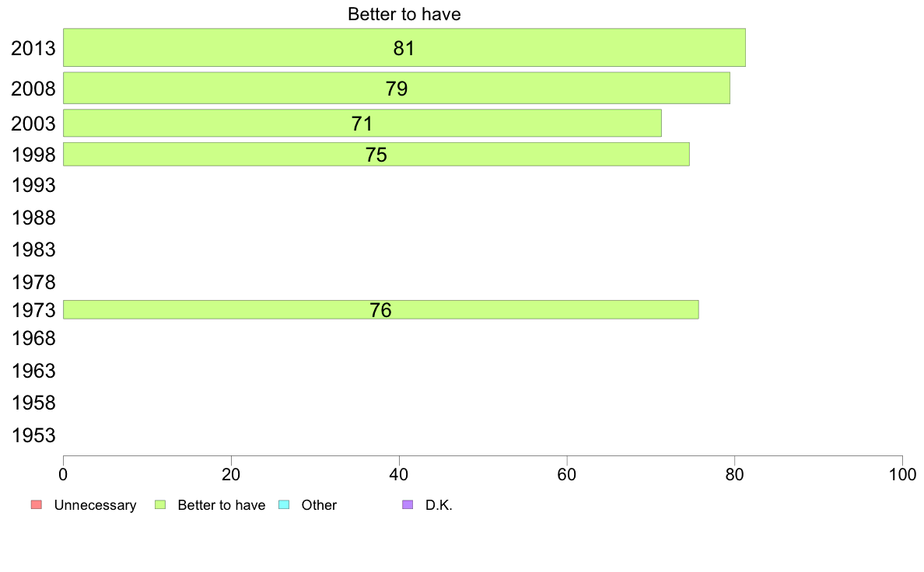This screenshot has width=924, height=572.
Task: Select the 2013 bar labeled 81
Action: click(x=404, y=47)
